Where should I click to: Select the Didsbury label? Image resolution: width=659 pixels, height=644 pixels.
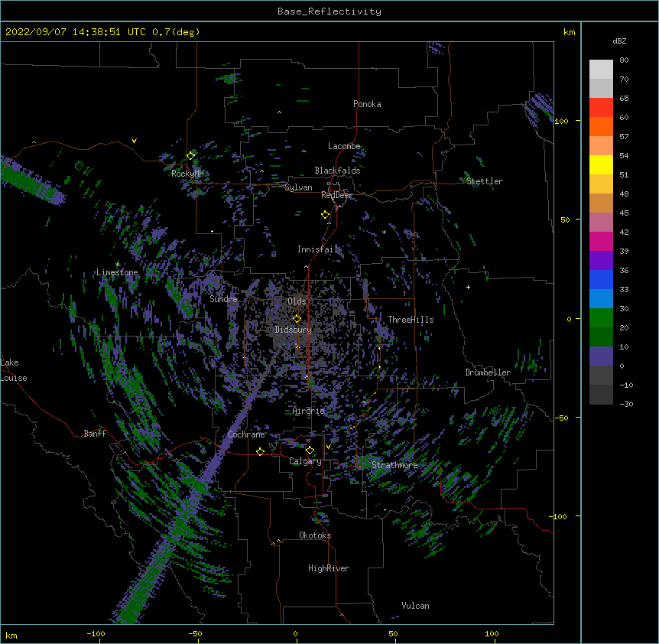coord(293,330)
